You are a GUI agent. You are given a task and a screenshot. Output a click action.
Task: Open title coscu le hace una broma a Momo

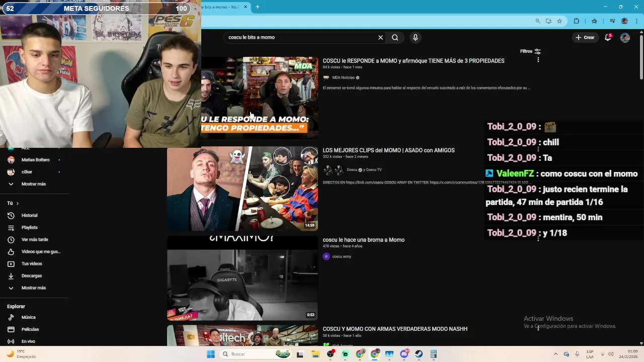click(x=363, y=240)
